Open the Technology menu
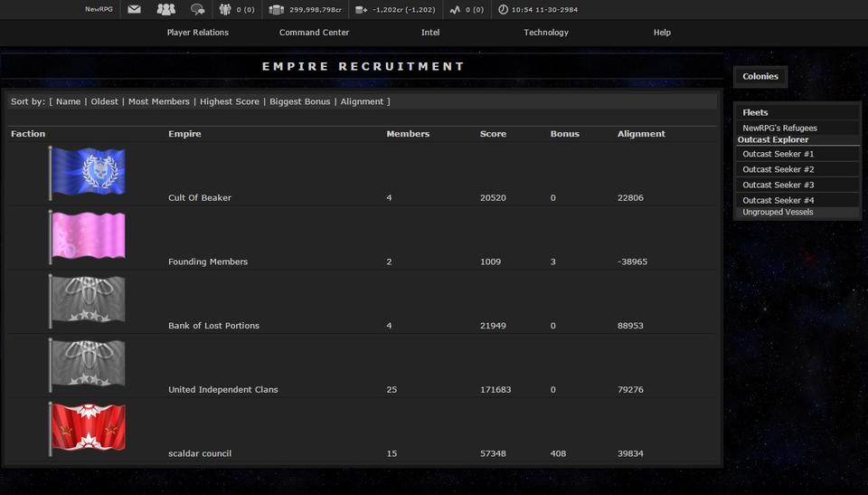The height and width of the screenshot is (495, 868). (546, 33)
